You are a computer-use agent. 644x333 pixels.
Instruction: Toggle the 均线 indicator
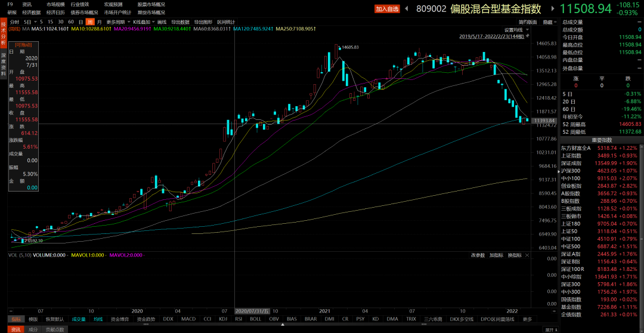98,319
